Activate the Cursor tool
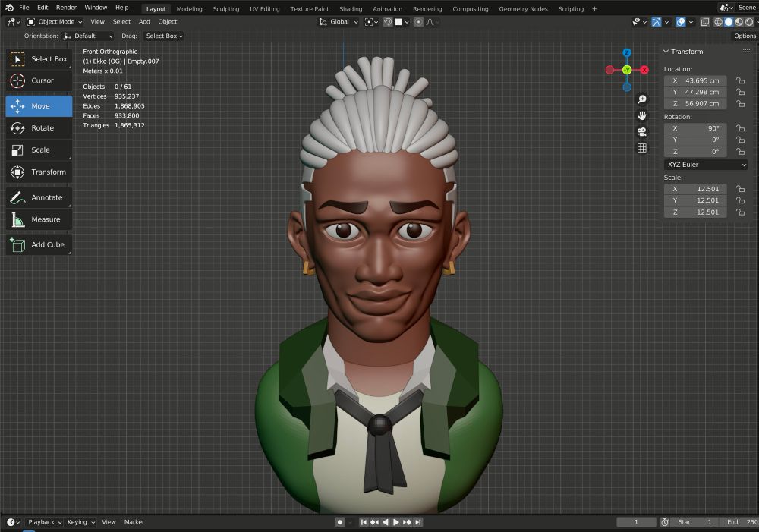Viewport: 759px width, 532px height. click(x=39, y=81)
